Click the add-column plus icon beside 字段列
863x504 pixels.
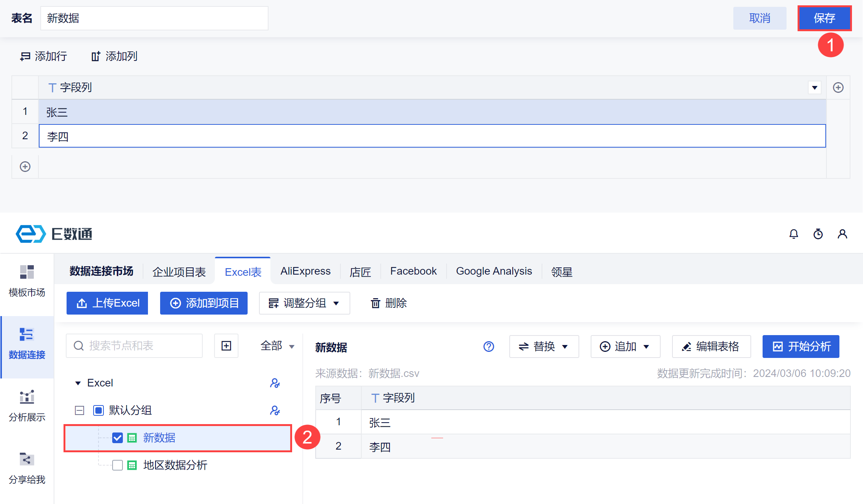[838, 87]
